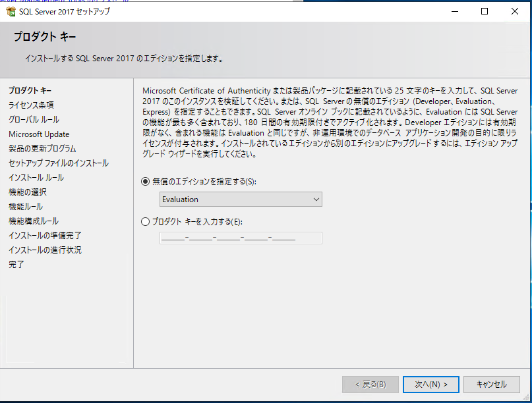Select グローバル ルール step in sidebar

click(x=34, y=120)
